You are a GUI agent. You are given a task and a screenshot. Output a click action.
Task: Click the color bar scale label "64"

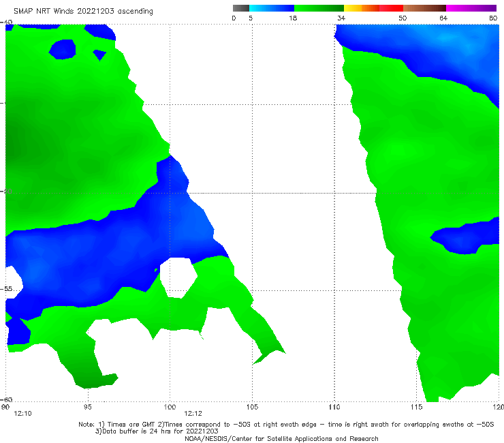click(443, 18)
